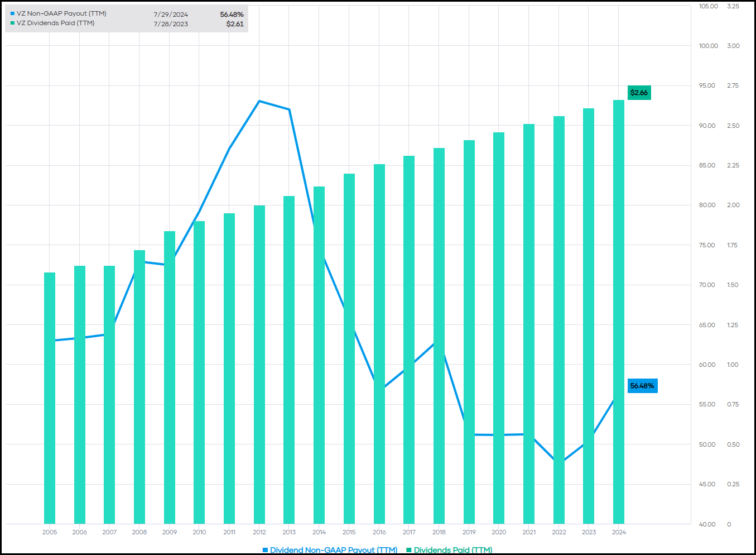756x555 pixels.
Task: Select VZ Non-GAAP Payout (TTM) legend label
Action: tap(61, 13)
